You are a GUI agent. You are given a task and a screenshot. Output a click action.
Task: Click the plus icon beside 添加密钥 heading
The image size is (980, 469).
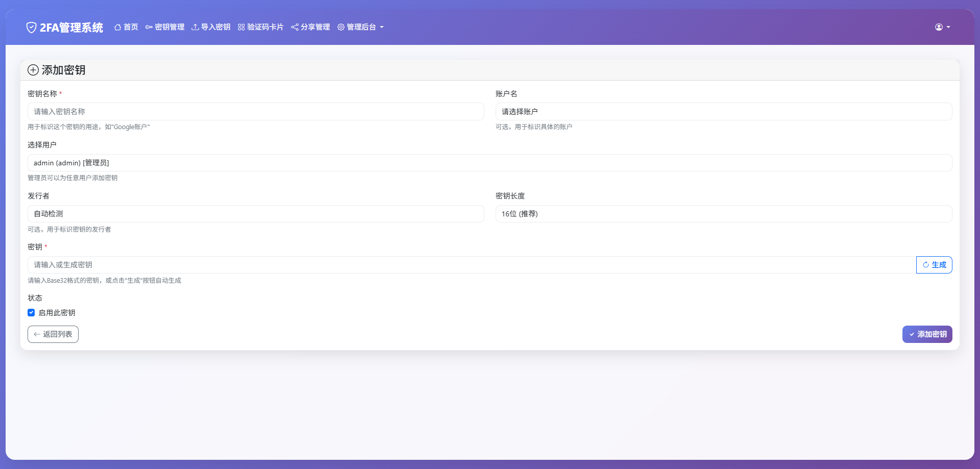(34, 70)
